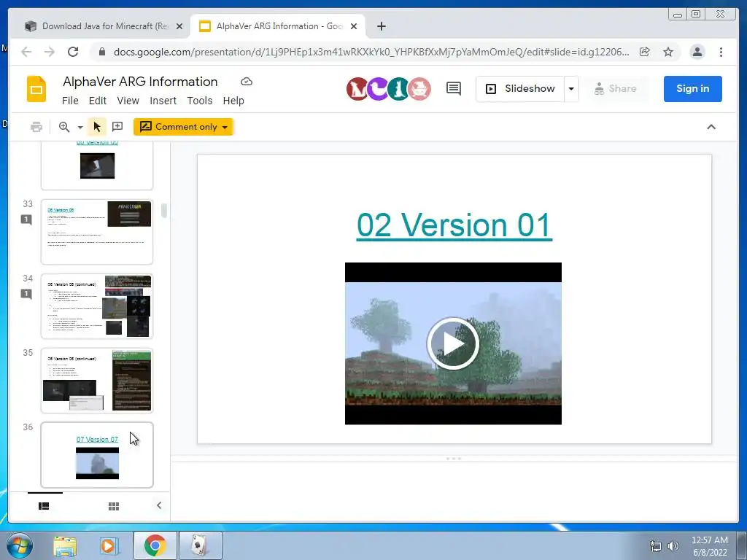The image size is (747, 560).
Task: Click the share page icon in address bar
Action: [x=645, y=52]
